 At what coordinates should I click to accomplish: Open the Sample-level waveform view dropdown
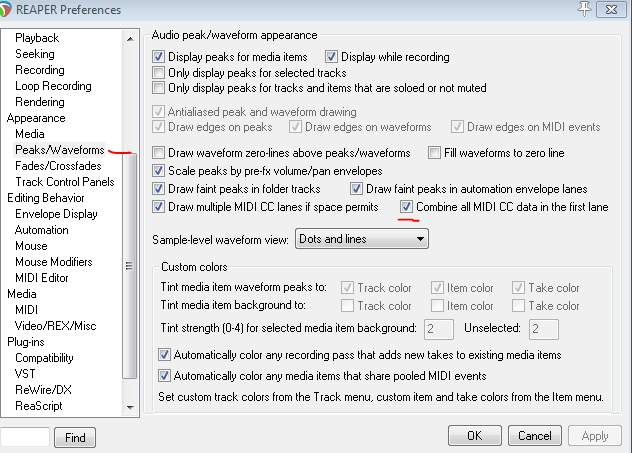(362, 239)
